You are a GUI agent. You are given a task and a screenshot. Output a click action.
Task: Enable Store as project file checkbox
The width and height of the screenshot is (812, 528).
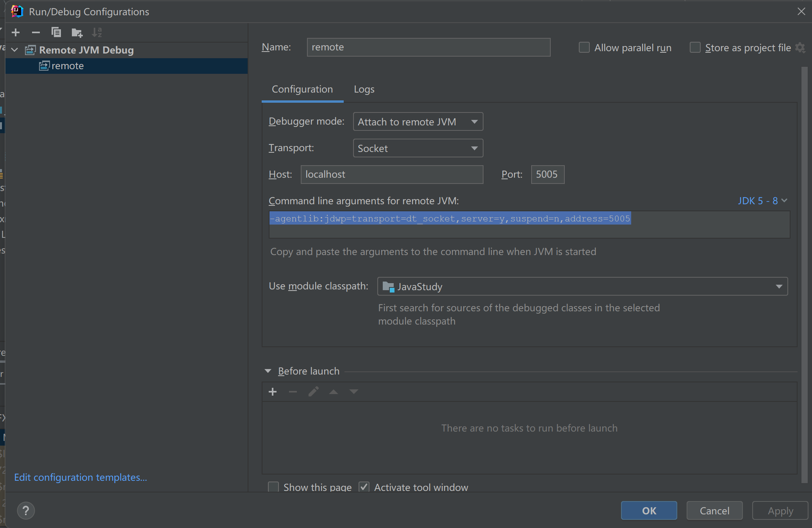[x=695, y=47]
